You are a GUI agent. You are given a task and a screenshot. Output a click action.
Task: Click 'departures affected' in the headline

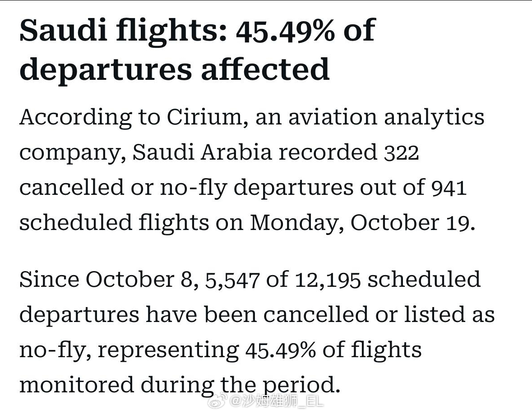click(x=174, y=70)
